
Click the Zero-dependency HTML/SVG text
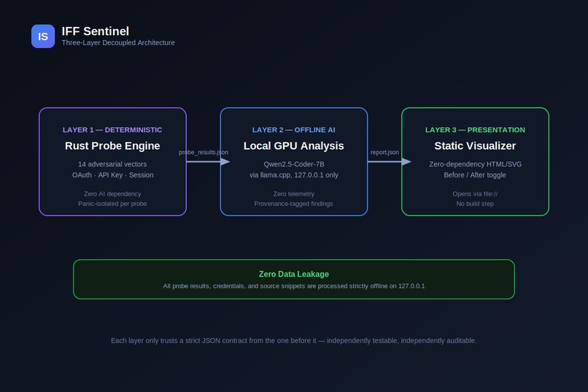point(475,164)
